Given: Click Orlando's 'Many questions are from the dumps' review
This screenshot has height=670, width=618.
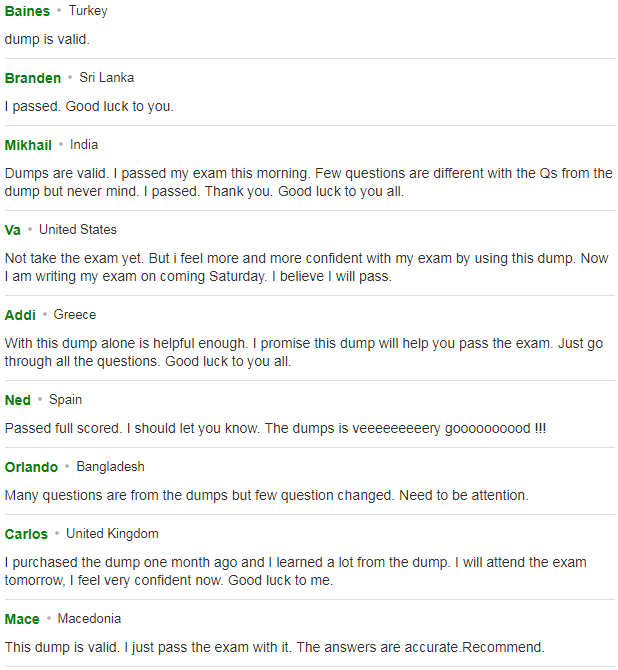Looking at the screenshot, I should click(x=267, y=496).
